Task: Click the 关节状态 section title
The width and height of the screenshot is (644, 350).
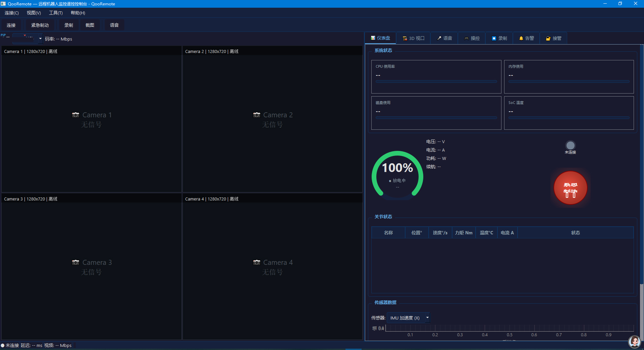Action: (x=383, y=217)
